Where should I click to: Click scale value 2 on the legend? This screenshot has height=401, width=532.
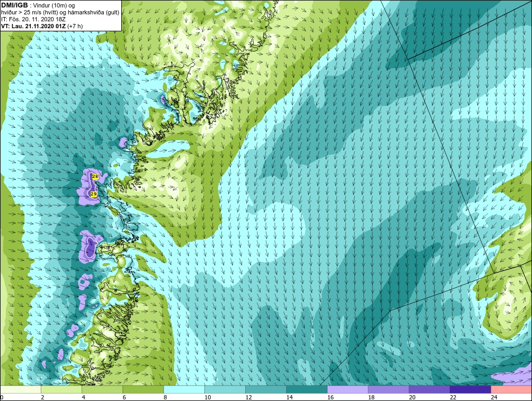[x=43, y=397]
